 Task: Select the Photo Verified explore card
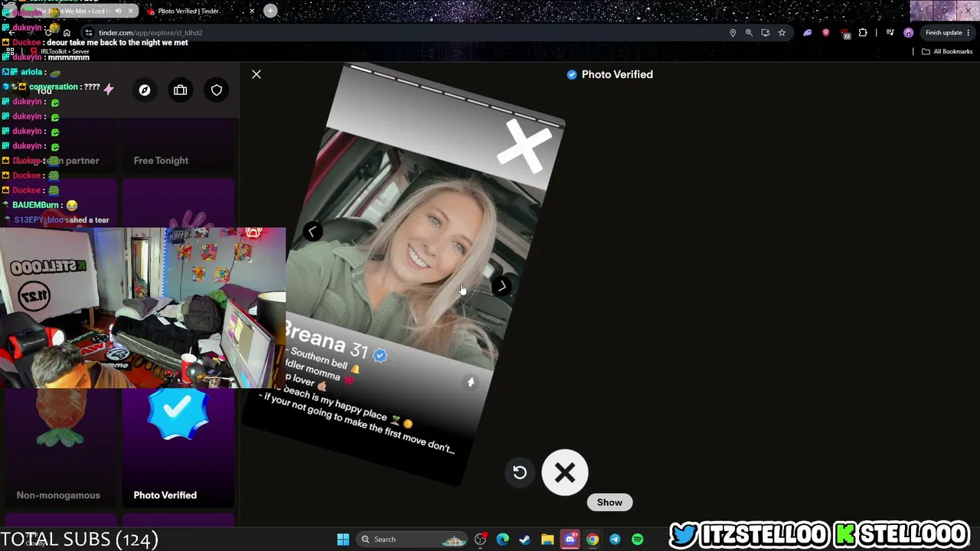(178, 448)
